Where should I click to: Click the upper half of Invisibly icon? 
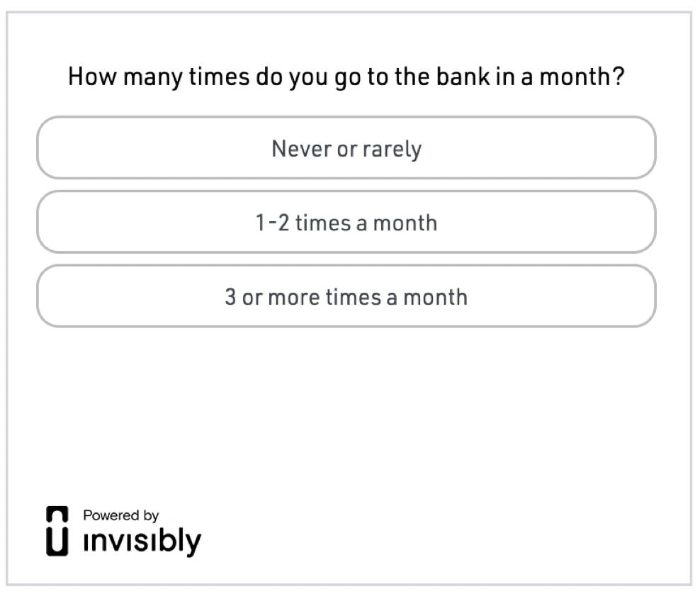57,514
